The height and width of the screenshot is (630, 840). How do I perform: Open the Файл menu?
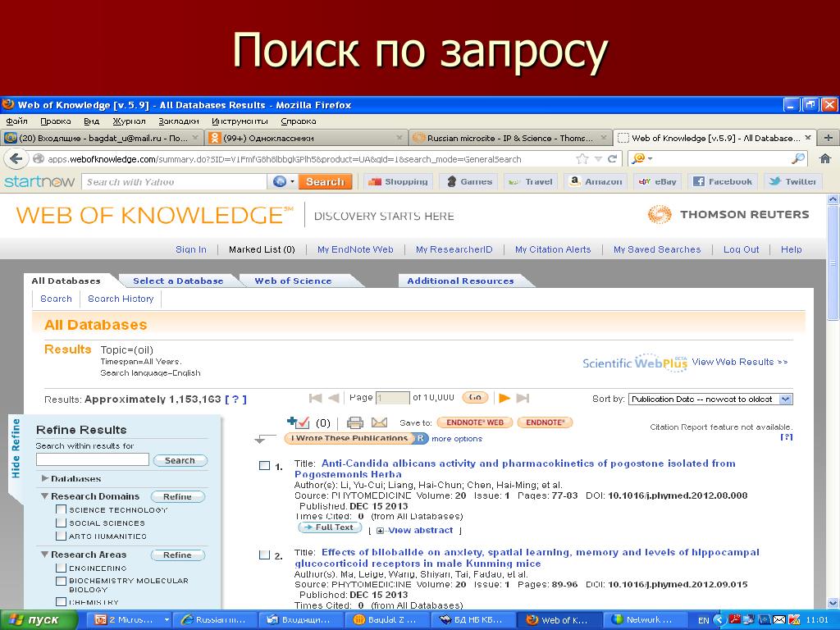click(x=16, y=121)
